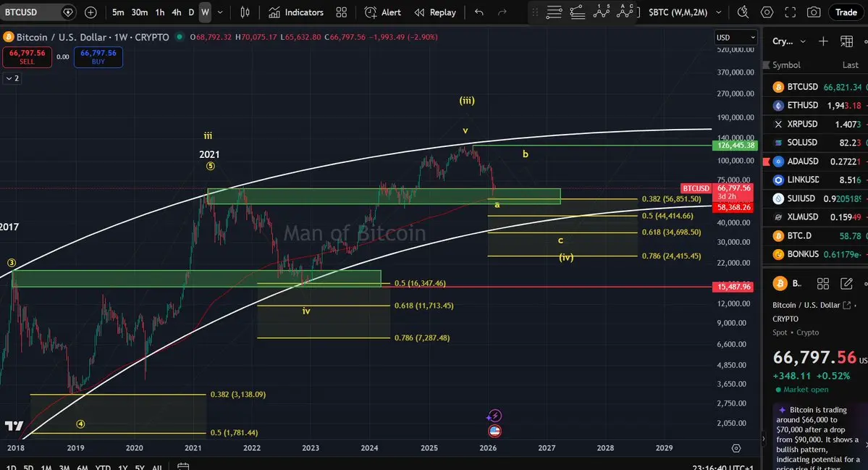Switch to the 5m timeframe
The image size is (868, 470).
point(118,12)
